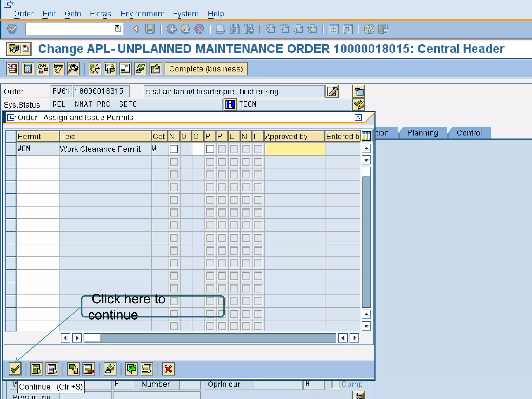Open the Environment menu
Image resolution: width=532 pixels, height=399 pixels.
point(142,14)
